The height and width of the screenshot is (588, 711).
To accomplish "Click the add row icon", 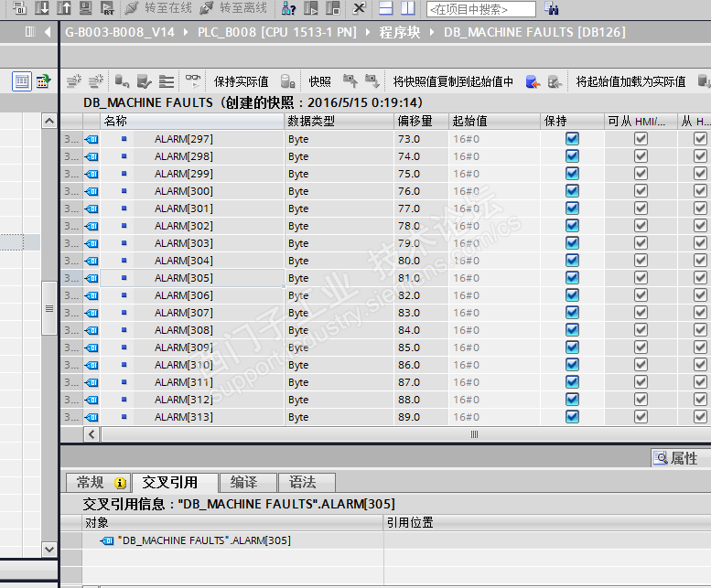I will pos(96,81).
